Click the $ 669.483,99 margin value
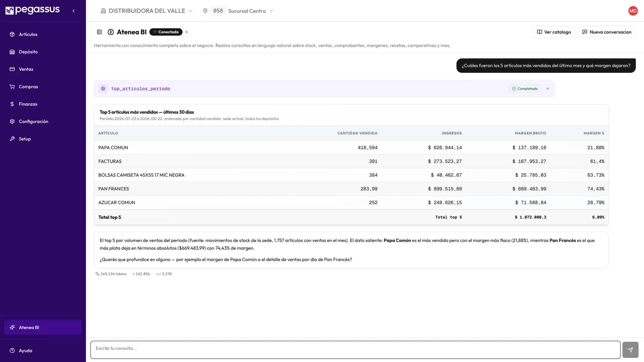 tap(529, 189)
